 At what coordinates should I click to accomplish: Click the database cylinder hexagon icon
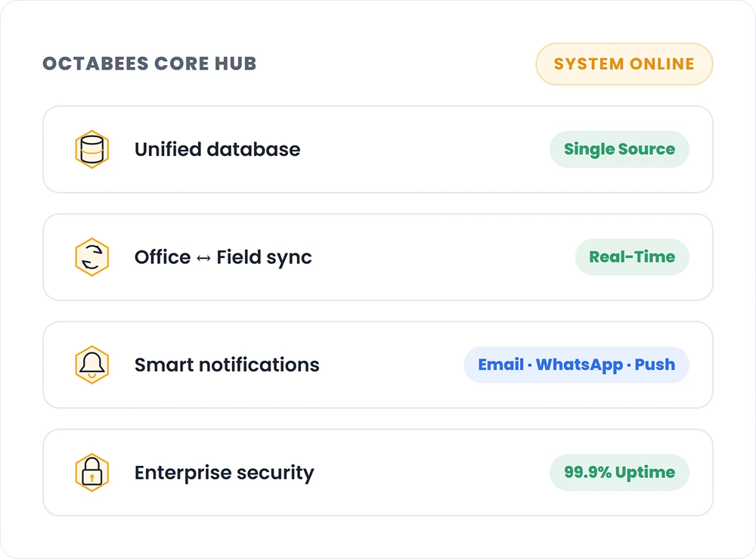pos(91,150)
